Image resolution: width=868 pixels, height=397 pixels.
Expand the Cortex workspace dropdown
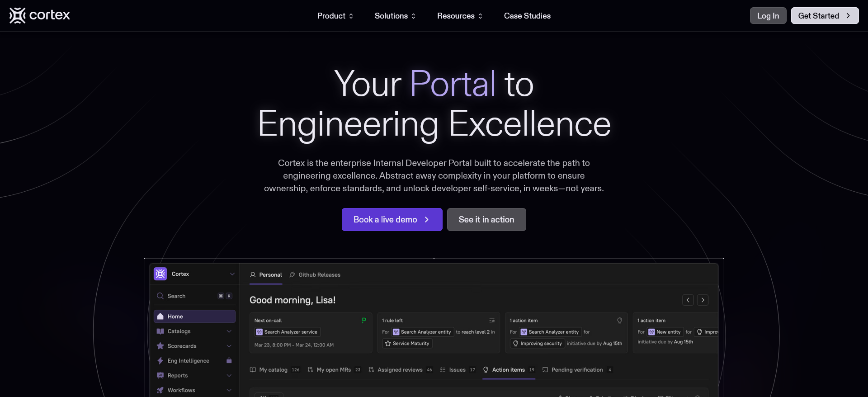tap(232, 274)
